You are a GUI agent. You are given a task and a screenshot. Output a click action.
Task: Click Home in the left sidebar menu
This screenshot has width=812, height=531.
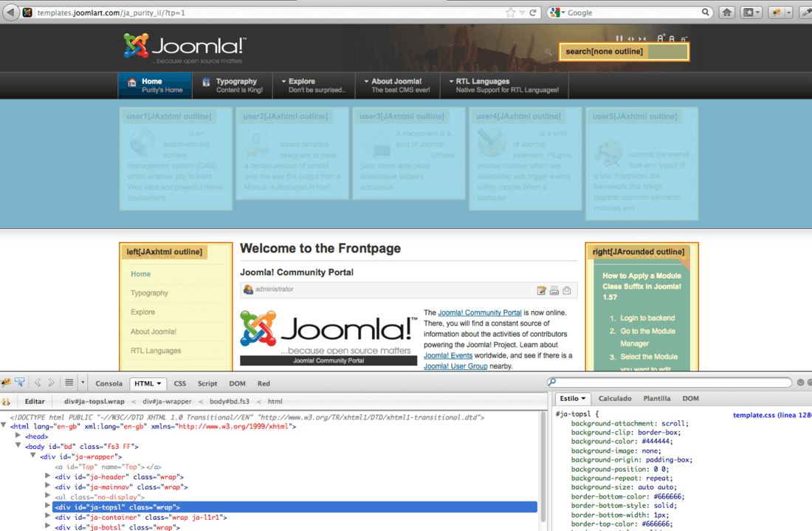tap(140, 274)
